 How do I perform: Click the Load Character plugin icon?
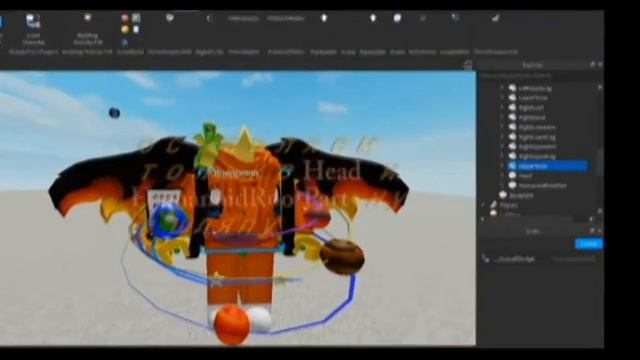pyautogui.click(x=33, y=20)
